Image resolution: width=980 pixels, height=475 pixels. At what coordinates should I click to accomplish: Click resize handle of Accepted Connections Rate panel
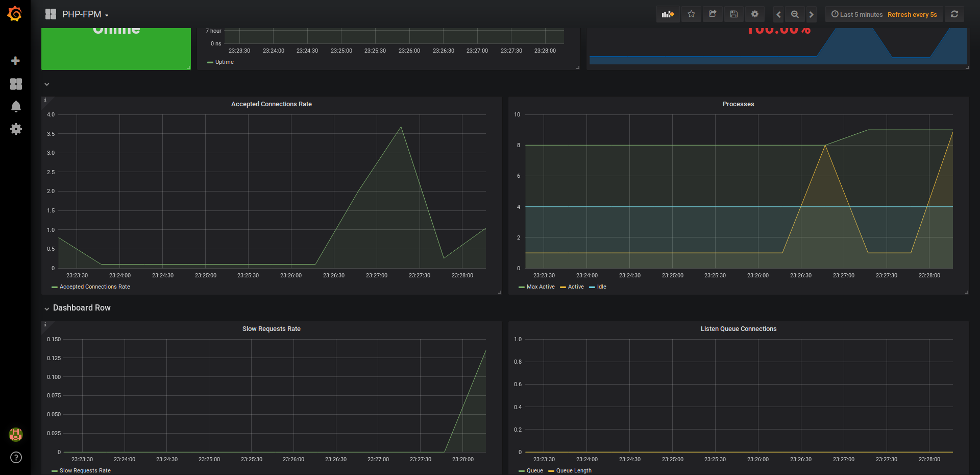click(500, 292)
